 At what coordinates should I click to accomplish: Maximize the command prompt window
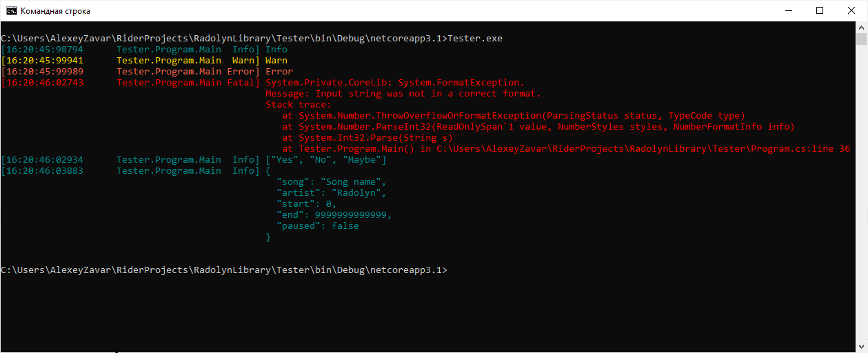point(820,10)
